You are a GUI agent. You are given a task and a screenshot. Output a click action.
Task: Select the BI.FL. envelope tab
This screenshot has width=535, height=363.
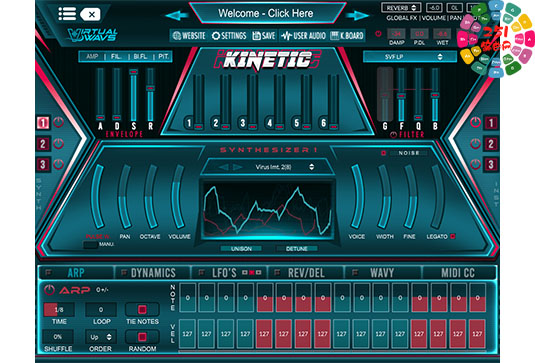[x=141, y=57]
